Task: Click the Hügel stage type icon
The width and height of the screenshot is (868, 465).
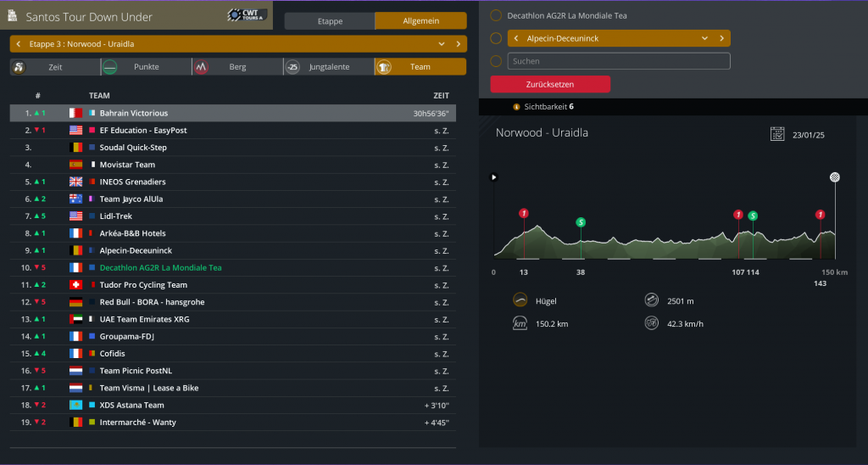Action: 520,300
